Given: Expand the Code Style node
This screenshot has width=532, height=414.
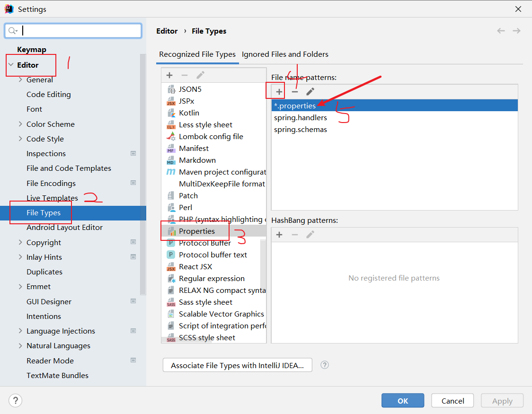Looking at the screenshot, I should tap(20, 139).
